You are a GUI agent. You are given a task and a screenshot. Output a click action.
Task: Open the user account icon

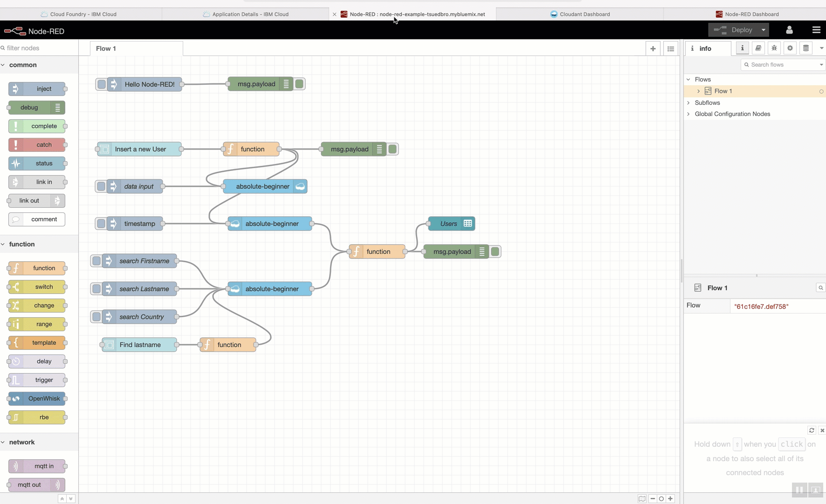[x=789, y=30]
